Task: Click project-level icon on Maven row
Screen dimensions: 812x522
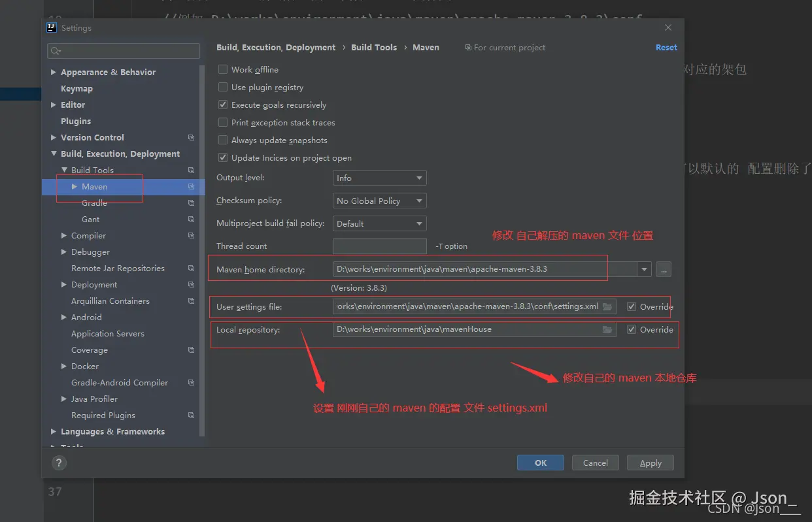Action: pyautogui.click(x=191, y=186)
